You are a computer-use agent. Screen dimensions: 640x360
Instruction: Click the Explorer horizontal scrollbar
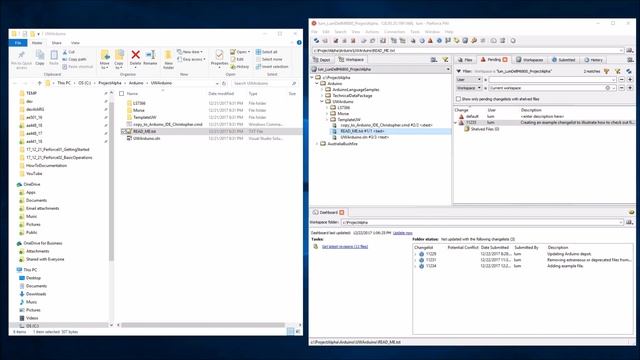tap(203, 325)
